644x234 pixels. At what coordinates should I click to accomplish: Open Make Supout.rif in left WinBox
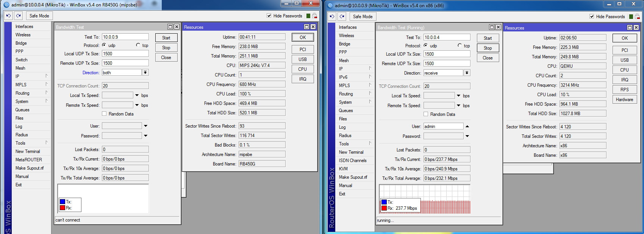click(x=32, y=168)
